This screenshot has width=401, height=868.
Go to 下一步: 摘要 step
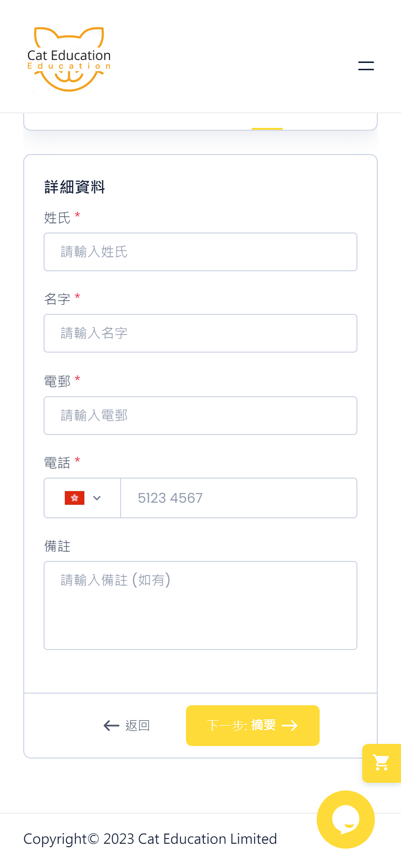[x=253, y=725]
